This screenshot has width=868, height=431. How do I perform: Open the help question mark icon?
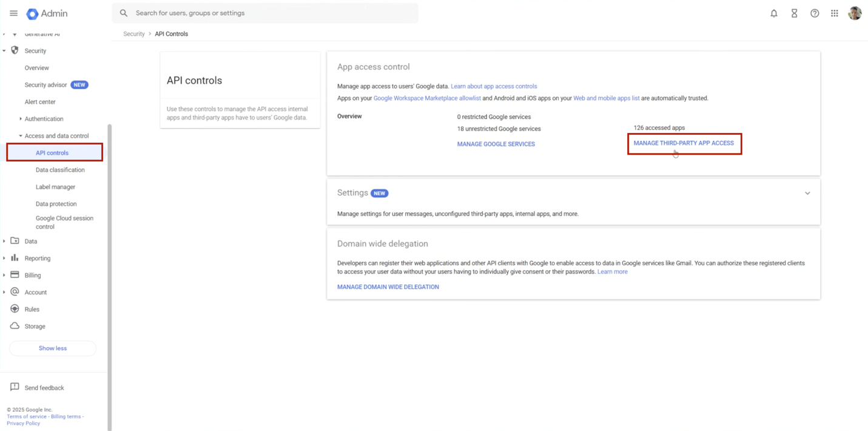[815, 13]
